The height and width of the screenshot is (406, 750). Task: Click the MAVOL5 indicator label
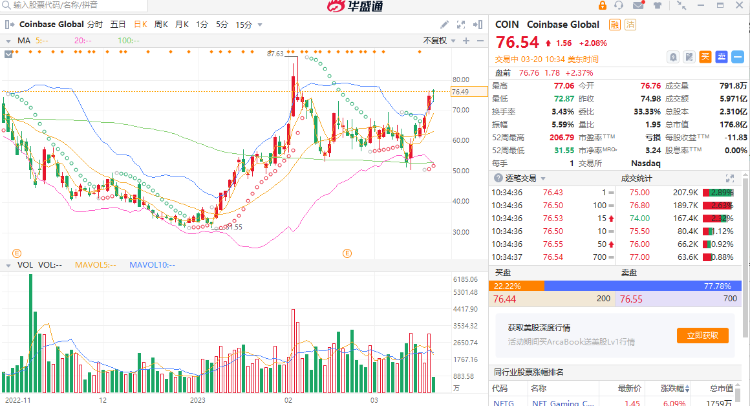pyautogui.click(x=95, y=265)
